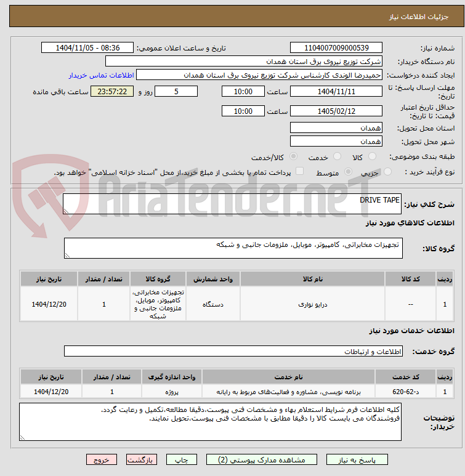
Task: Click the buyer name field شرکت توزیع نیروی برق
Action: point(243,61)
